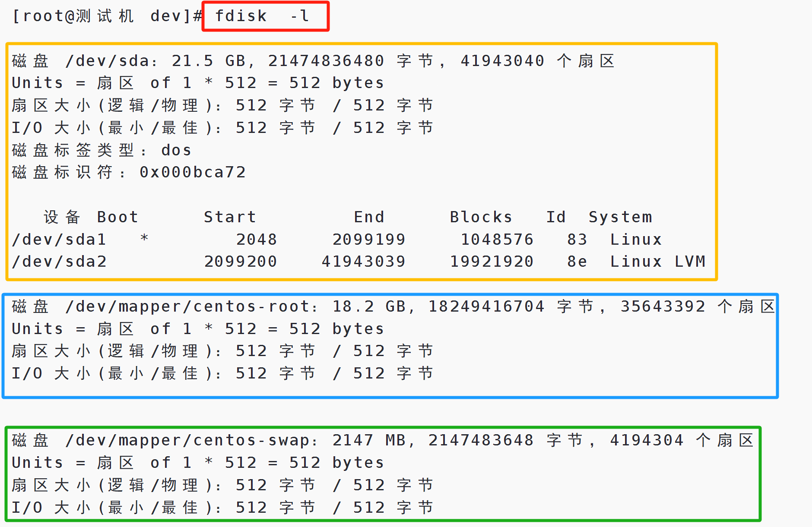Screen dimensions: 812x527
Task: Click the '41943040' sector count value
Action: pos(502,61)
